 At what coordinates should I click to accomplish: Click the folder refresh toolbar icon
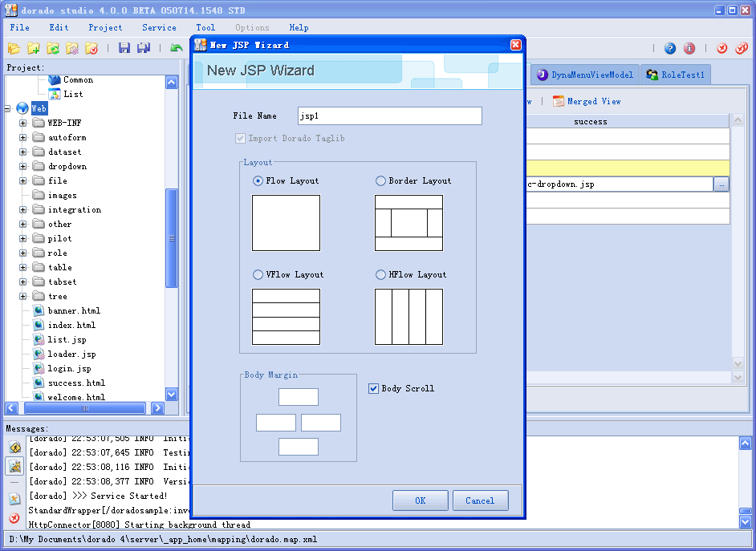[x=52, y=47]
